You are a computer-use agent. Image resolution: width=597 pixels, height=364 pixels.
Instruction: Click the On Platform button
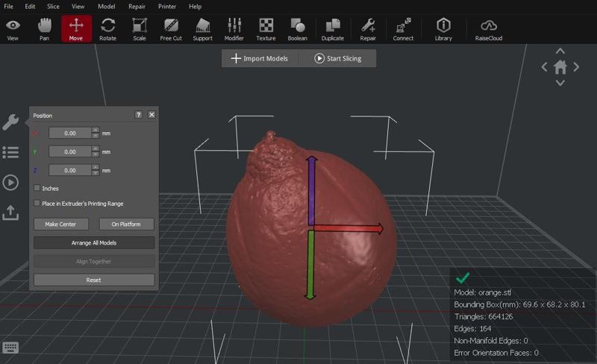[126, 224]
